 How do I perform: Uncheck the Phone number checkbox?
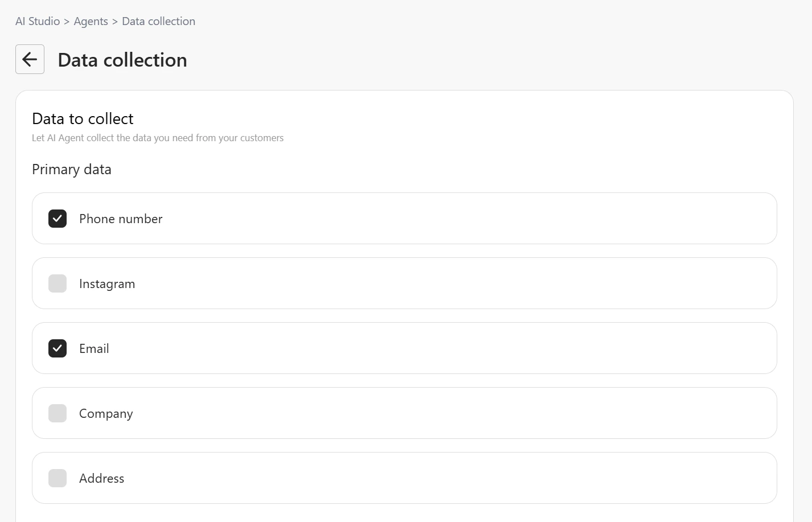point(58,219)
